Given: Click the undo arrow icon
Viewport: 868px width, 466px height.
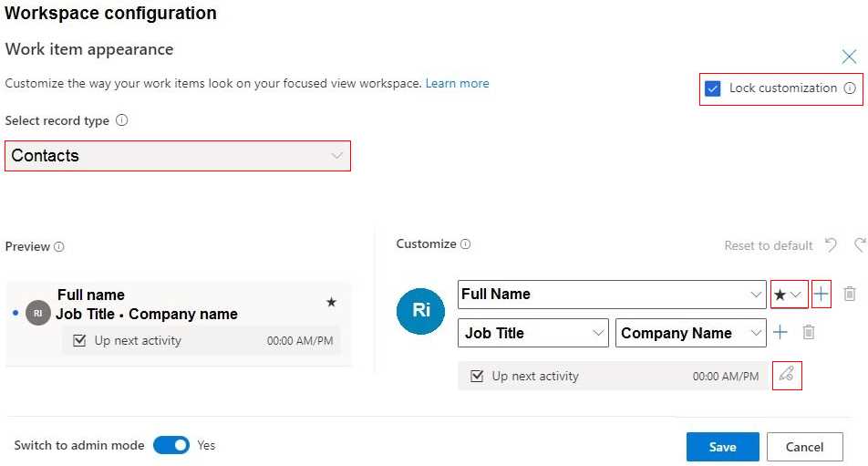Looking at the screenshot, I should coord(830,245).
